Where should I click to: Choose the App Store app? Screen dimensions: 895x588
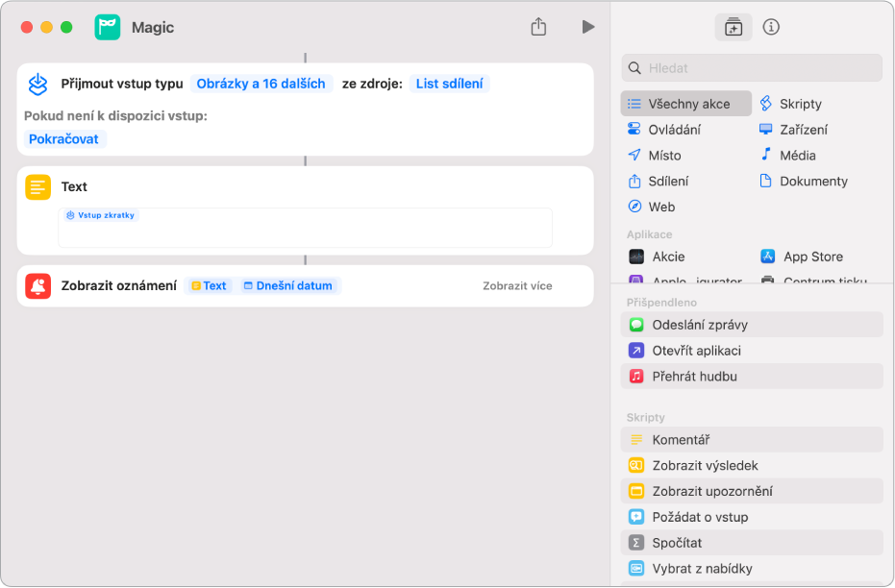click(x=802, y=257)
